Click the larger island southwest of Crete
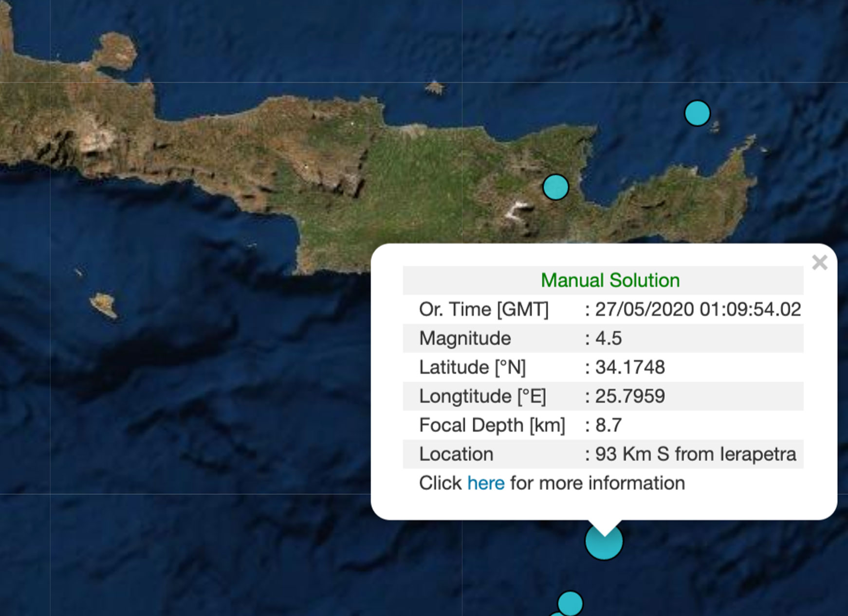The width and height of the screenshot is (848, 616). [x=104, y=305]
